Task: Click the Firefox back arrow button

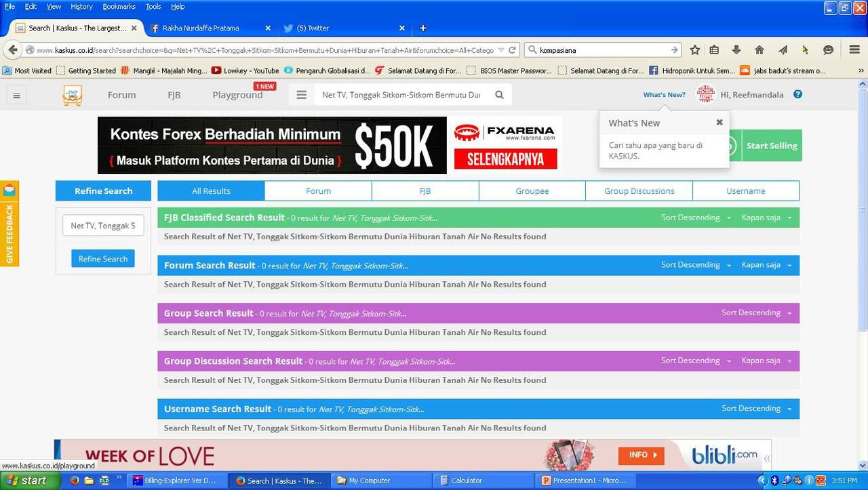Action: [x=12, y=49]
